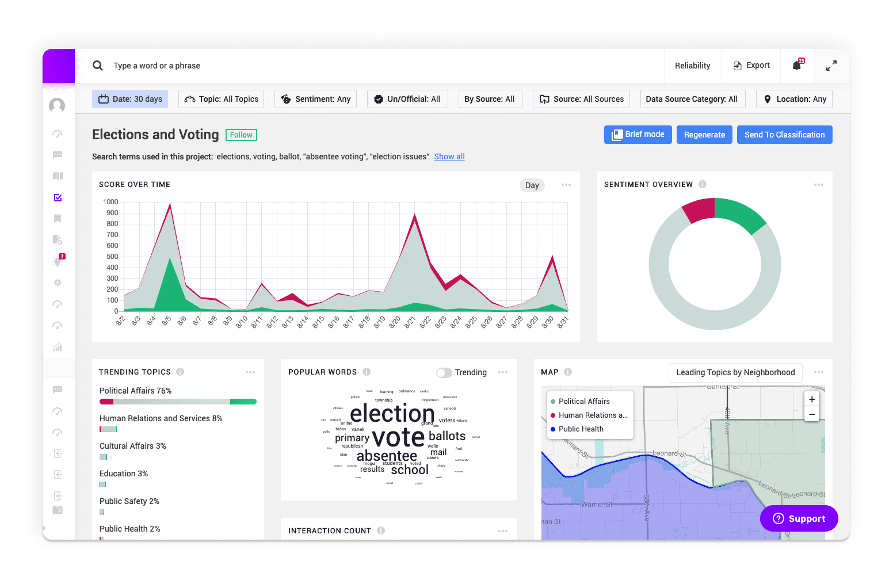Open the Location: Any filter
Image resolution: width=893 pixels, height=588 pixels.
coord(794,99)
